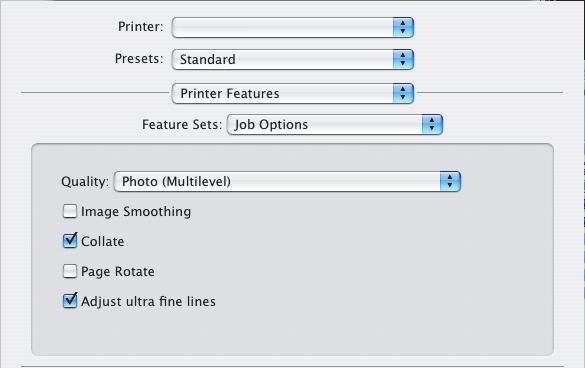585x368 pixels.
Task: Open the empty Printer selection dropdown
Action: pyautogui.click(x=292, y=27)
